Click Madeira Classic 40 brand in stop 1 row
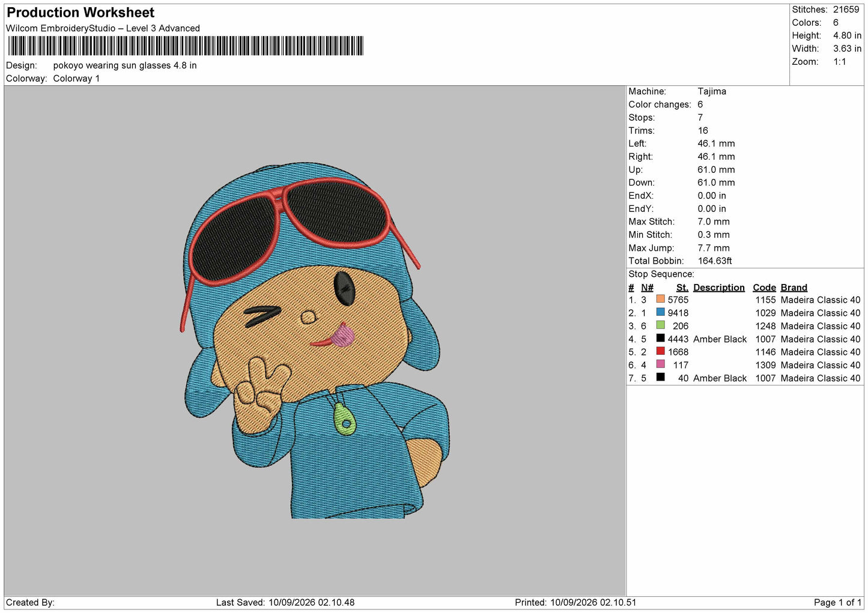 821,300
